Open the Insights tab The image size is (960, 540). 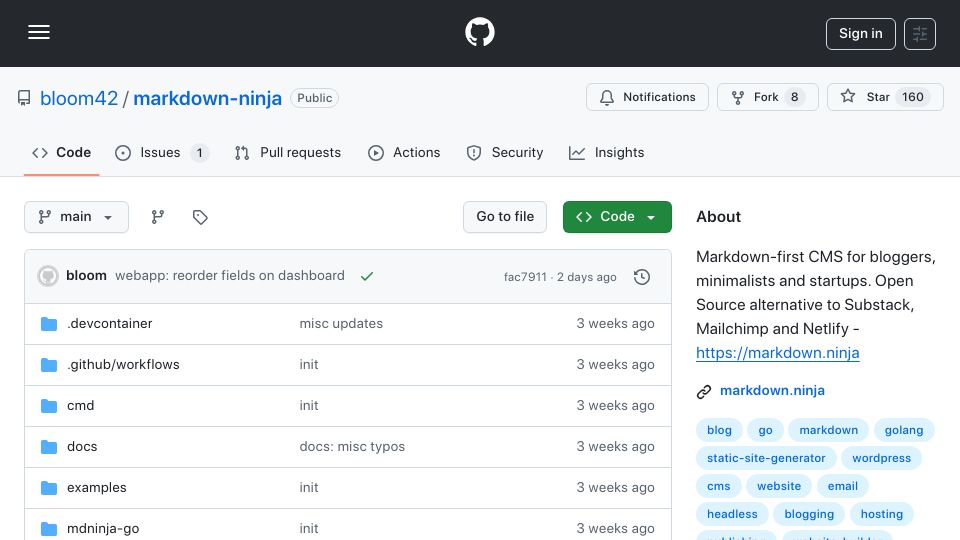click(606, 152)
